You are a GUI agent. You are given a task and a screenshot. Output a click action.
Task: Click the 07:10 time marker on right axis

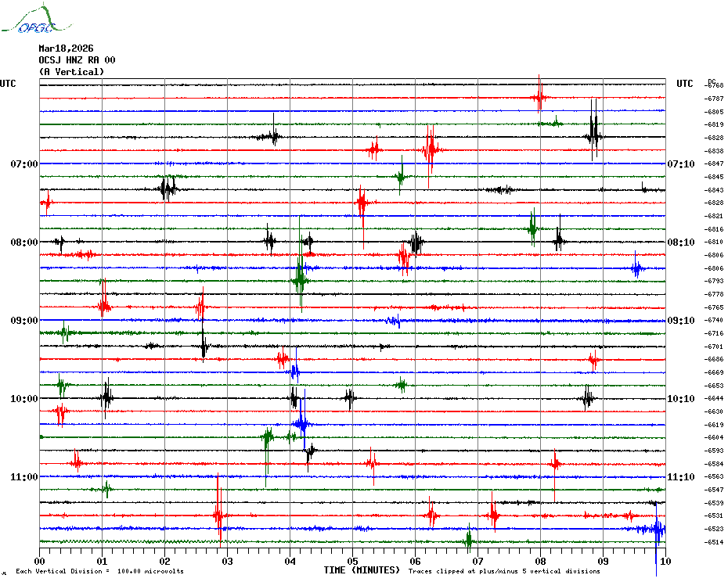679,164
